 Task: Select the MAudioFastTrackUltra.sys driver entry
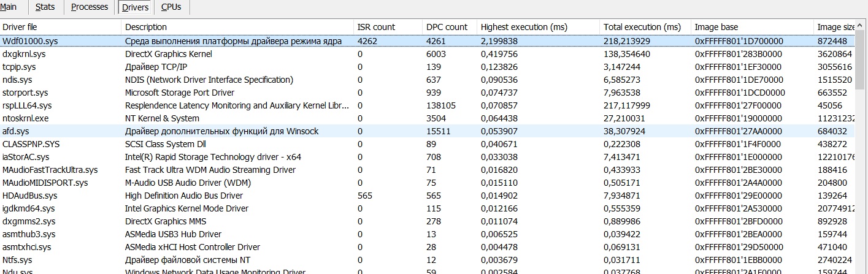coord(50,170)
